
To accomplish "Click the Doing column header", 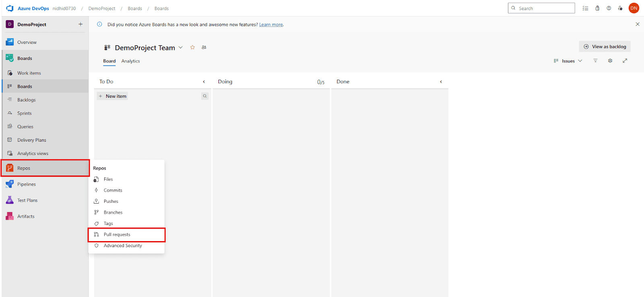I will point(225,82).
